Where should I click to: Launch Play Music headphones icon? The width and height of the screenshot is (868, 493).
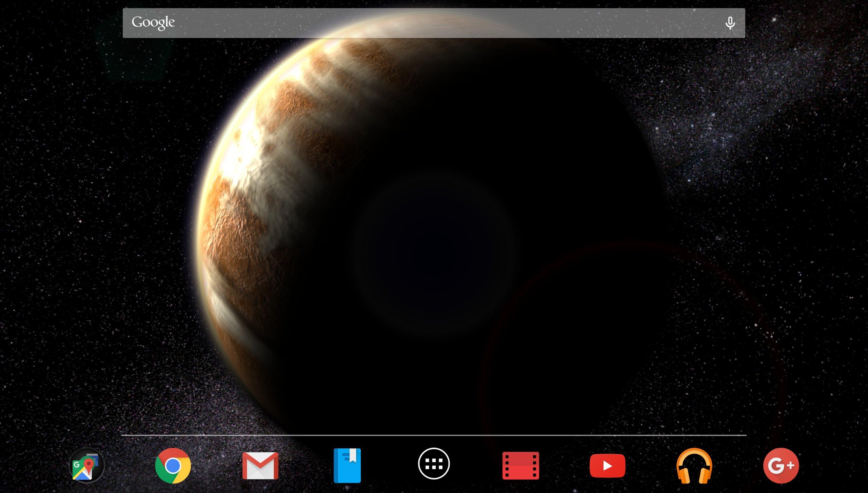pyautogui.click(x=694, y=466)
